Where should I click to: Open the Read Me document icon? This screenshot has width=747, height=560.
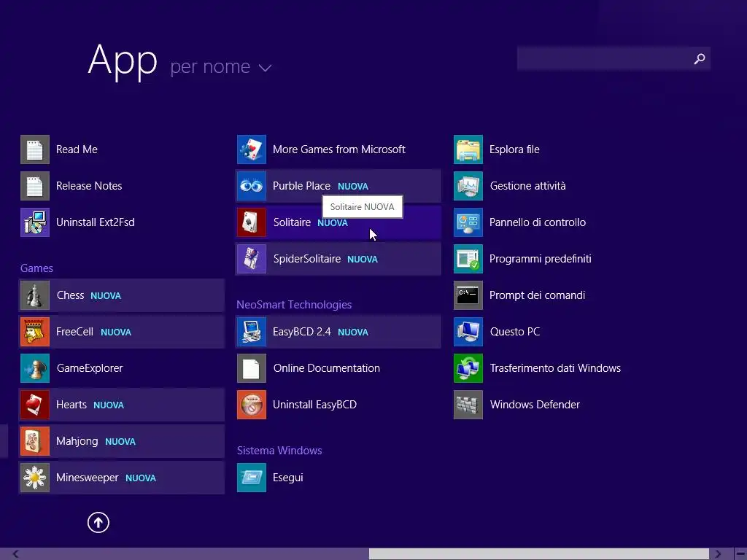(35, 149)
